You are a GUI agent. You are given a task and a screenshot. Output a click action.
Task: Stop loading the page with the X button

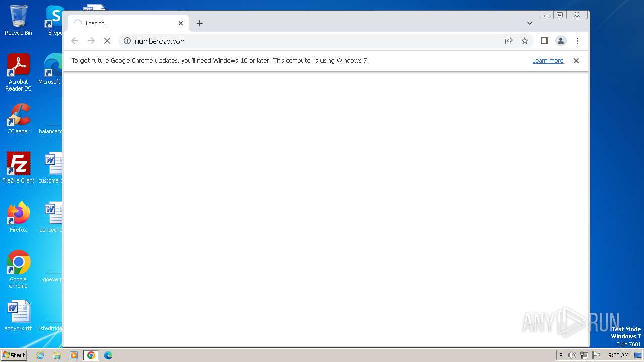click(107, 41)
